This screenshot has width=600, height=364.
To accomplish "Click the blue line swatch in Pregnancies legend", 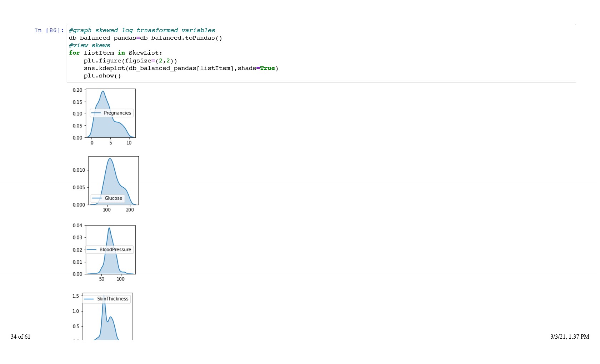I will (x=96, y=113).
